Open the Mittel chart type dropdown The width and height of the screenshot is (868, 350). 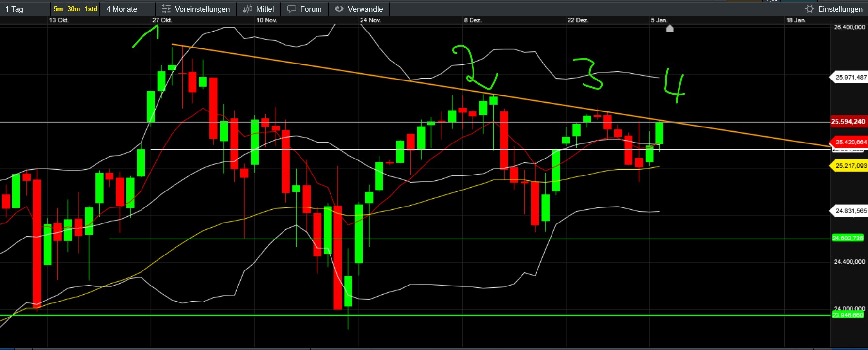point(265,9)
